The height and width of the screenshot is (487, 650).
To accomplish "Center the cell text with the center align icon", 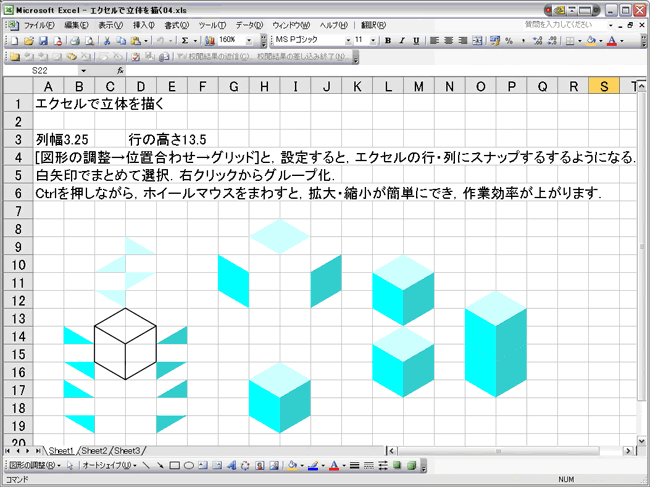I will click(449, 41).
